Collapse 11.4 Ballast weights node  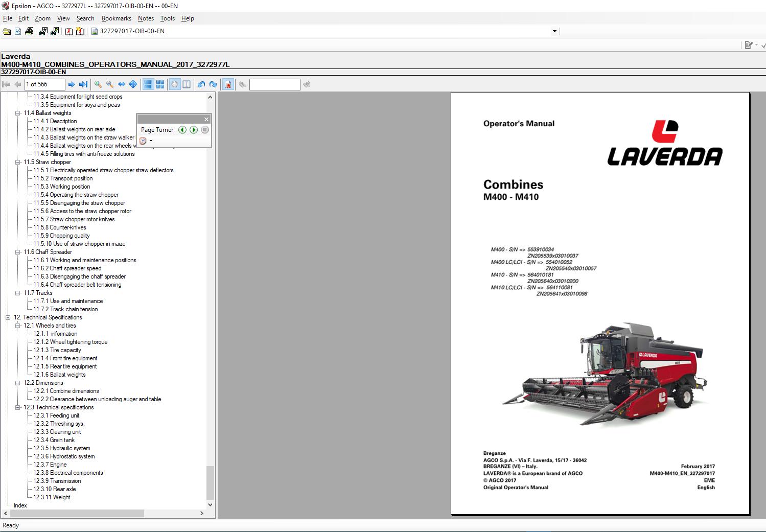coord(18,113)
